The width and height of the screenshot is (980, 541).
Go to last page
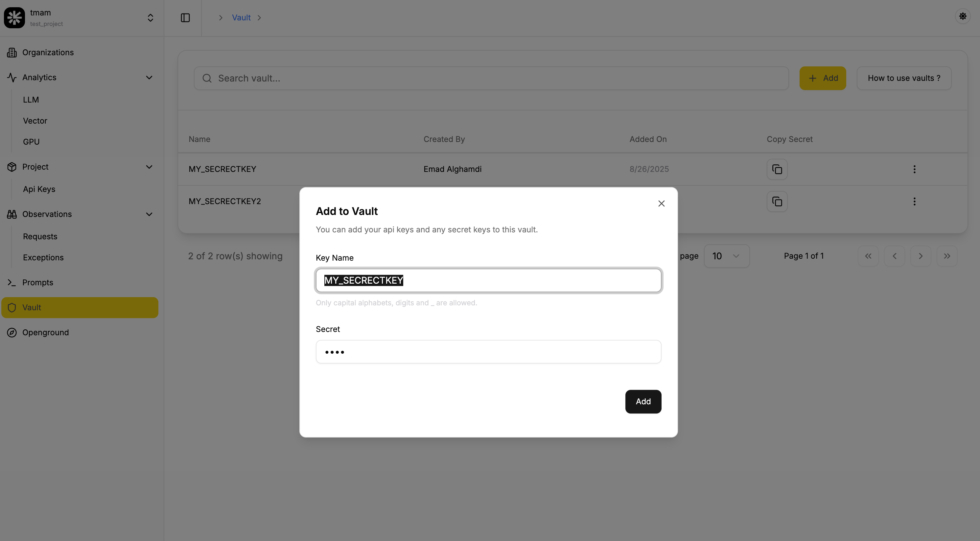click(946, 256)
